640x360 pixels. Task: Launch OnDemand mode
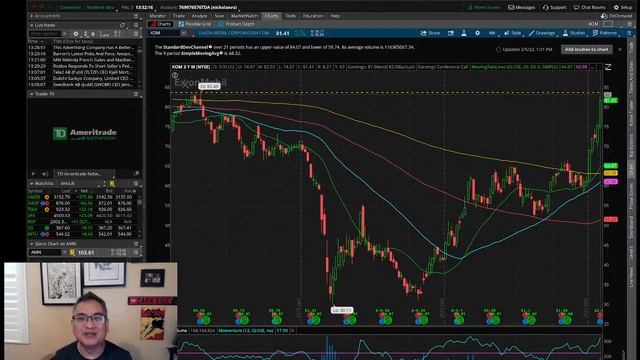click(x=616, y=16)
